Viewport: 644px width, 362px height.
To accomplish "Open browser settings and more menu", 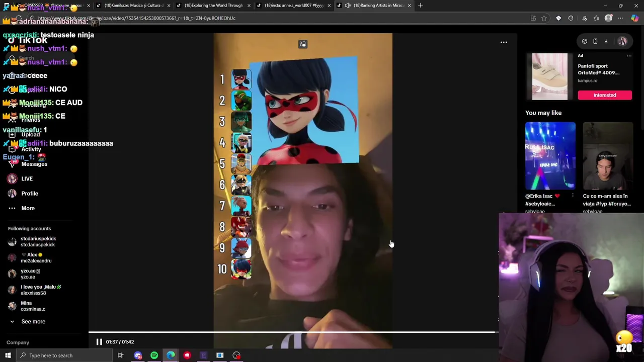I will click(x=620, y=18).
